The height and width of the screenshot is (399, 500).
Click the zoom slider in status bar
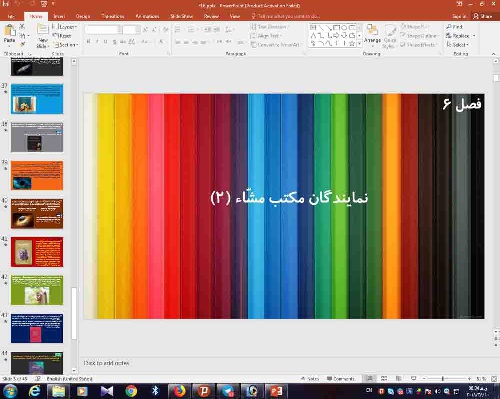[x=446, y=379]
